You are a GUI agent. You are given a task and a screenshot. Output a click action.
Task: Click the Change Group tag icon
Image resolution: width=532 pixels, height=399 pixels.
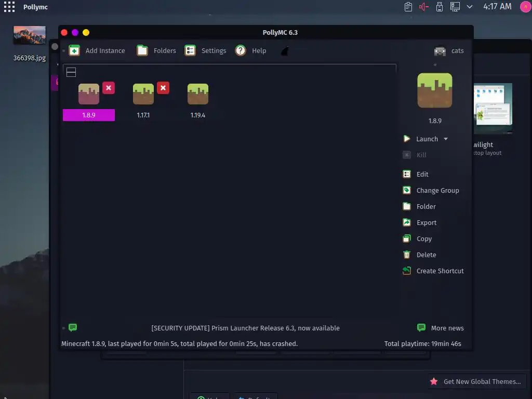pyautogui.click(x=406, y=190)
